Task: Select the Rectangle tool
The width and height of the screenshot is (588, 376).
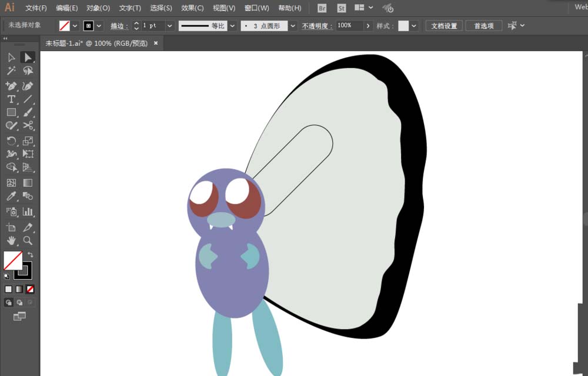Action: point(11,112)
